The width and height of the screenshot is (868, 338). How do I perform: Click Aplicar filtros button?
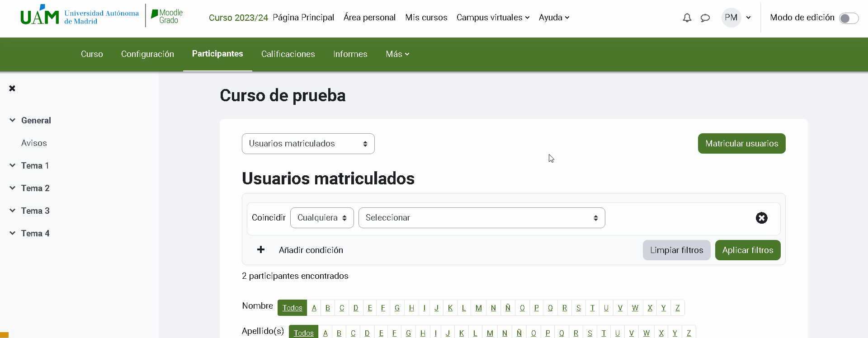pyautogui.click(x=748, y=250)
